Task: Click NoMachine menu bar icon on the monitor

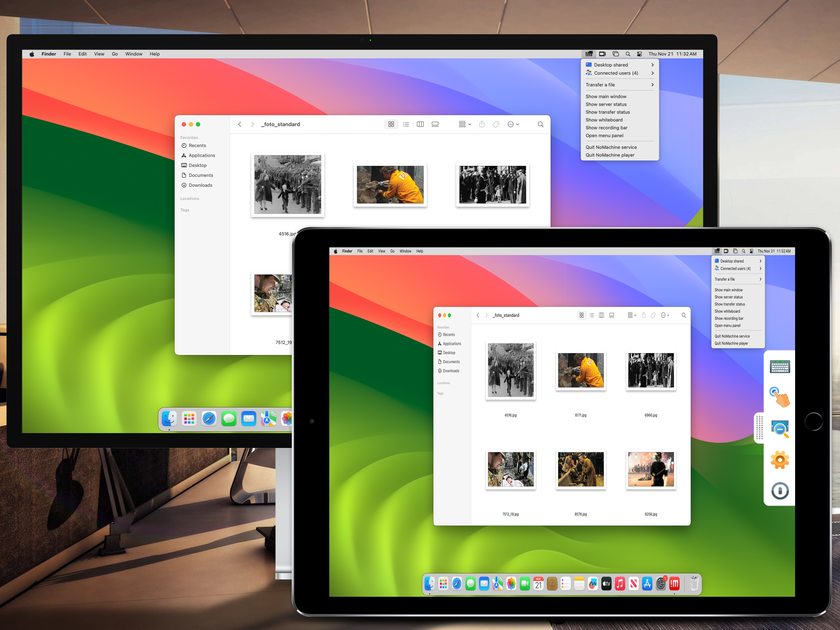Action: (588, 54)
